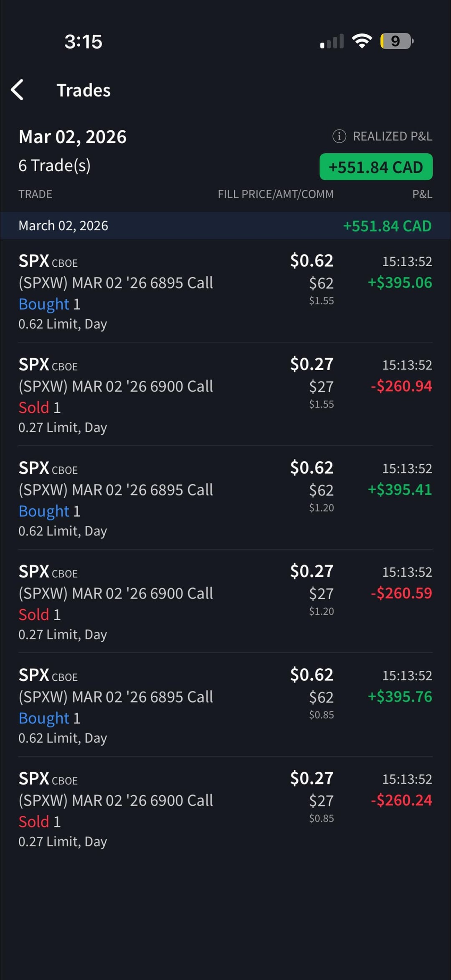Open the Mar 02, 2026 date selector
This screenshot has height=980, width=451.
click(x=72, y=137)
